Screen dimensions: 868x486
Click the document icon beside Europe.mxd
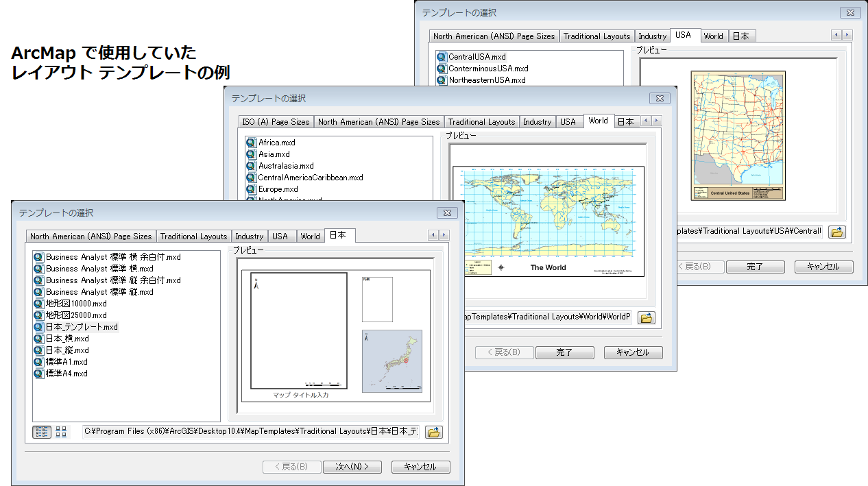tap(251, 189)
